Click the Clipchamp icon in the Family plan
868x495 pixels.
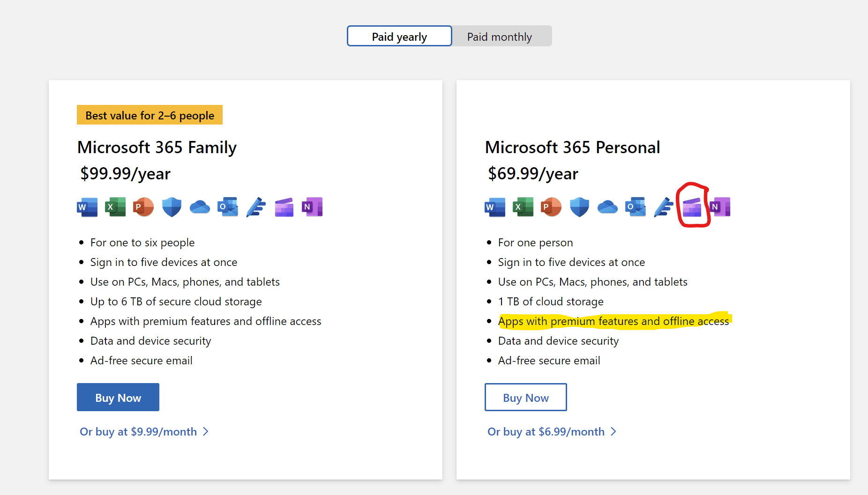[x=284, y=207]
